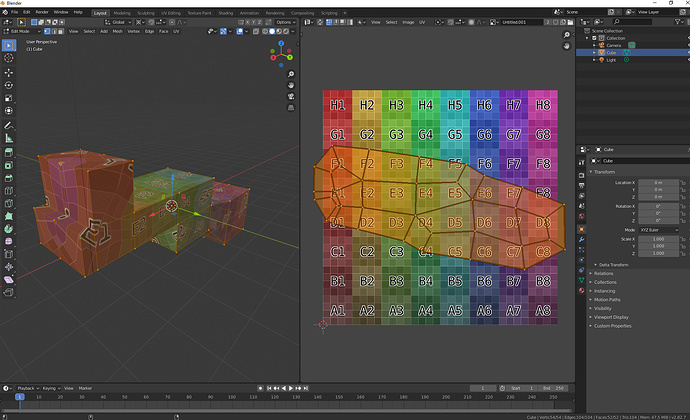
Task: Collapse the Transform panel
Action: 604,172
